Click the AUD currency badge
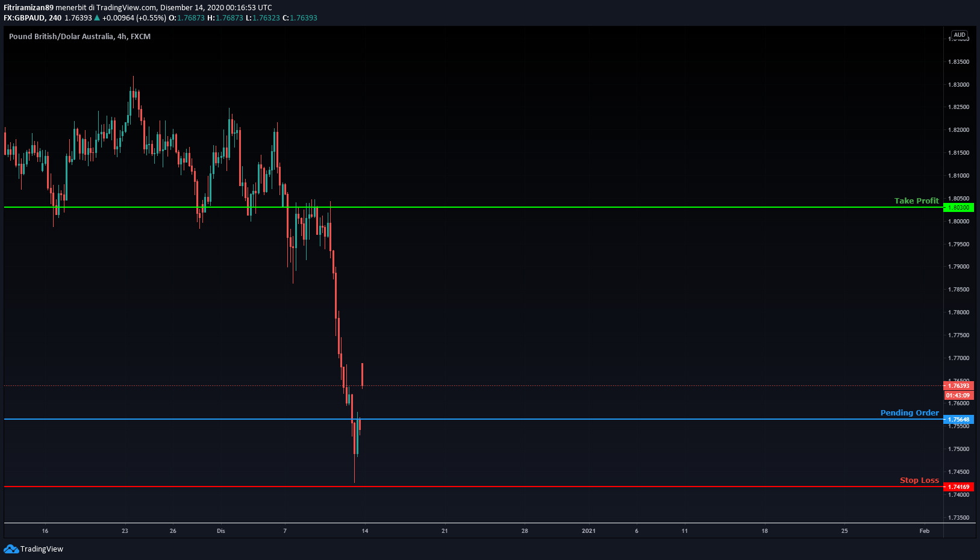Screen dimensions: 980x560 click(x=959, y=35)
